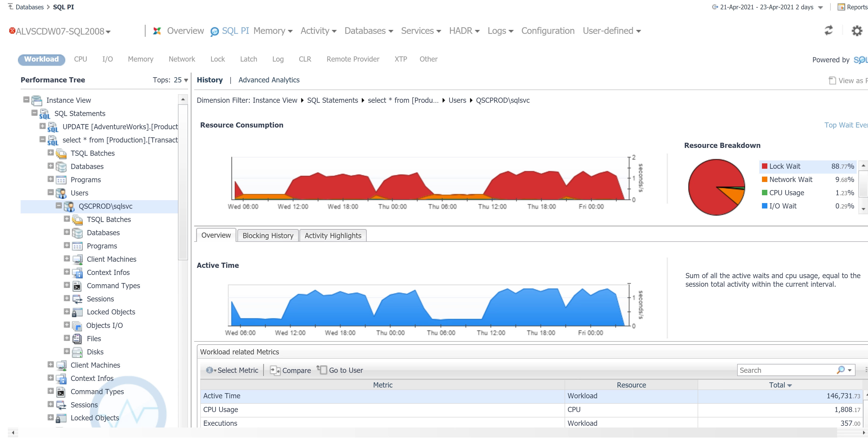The height and width of the screenshot is (440, 868).
Task: Click SQL Statements in dimension filter breadcrumb
Action: [332, 100]
